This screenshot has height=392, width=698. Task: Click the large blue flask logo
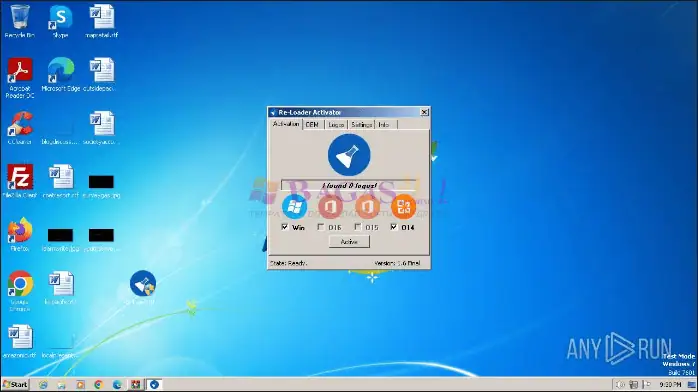point(349,155)
